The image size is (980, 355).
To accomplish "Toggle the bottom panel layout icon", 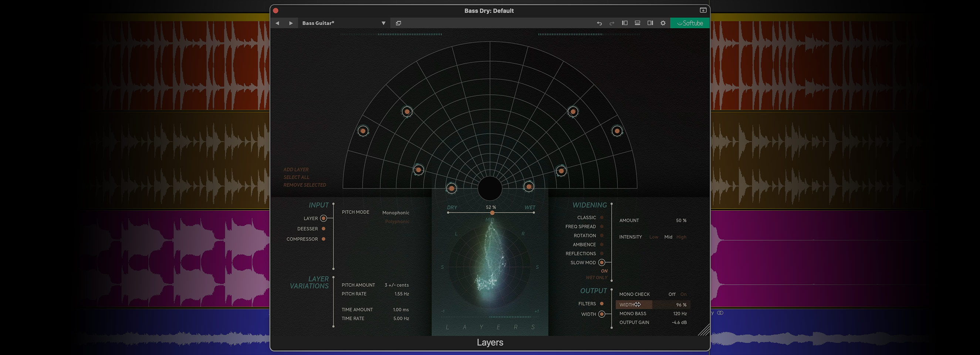I will tap(637, 23).
